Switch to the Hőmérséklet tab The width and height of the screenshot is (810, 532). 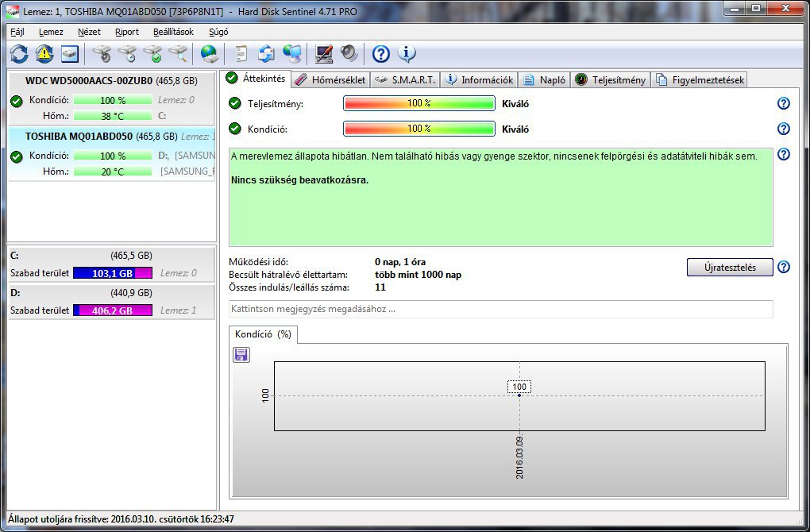tap(330, 80)
